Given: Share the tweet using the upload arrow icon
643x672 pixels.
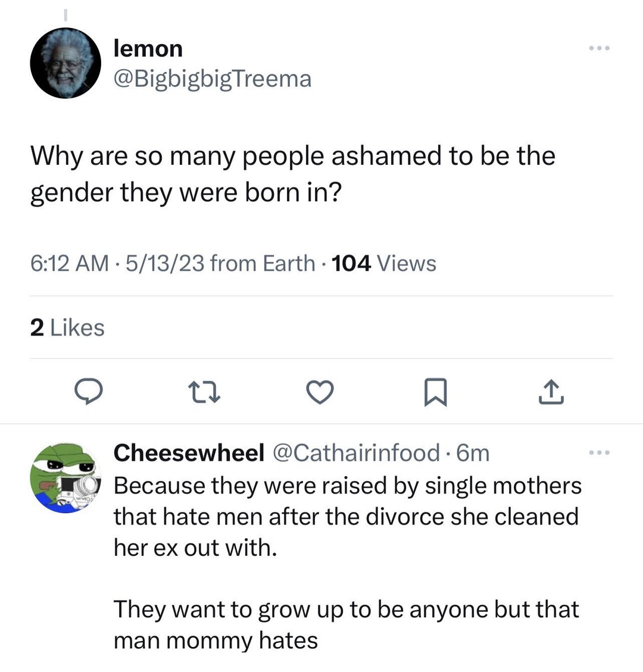Looking at the screenshot, I should tap(551, 392).
